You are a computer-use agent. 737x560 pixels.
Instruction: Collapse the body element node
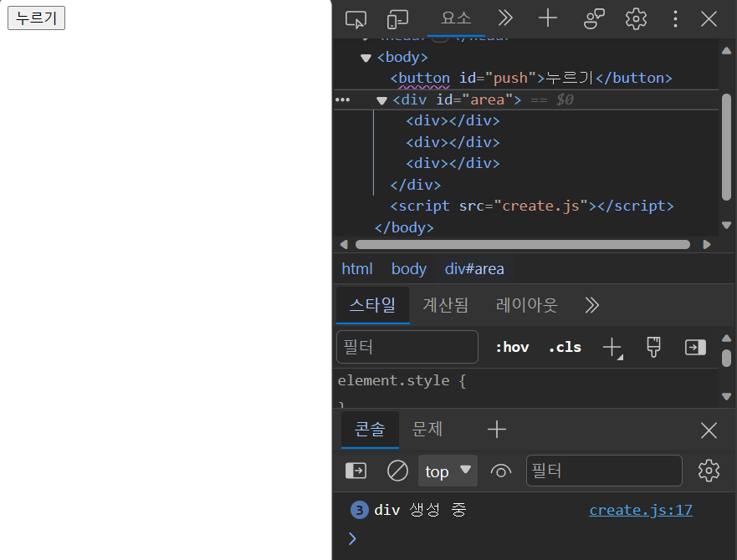(x=366, y=58)
